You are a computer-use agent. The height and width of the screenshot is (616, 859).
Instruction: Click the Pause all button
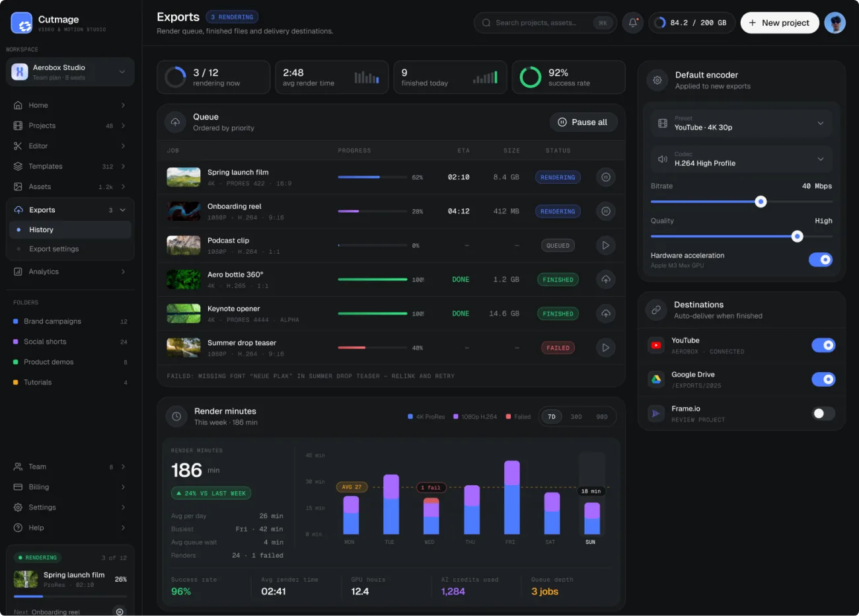[x=583, y=122]
